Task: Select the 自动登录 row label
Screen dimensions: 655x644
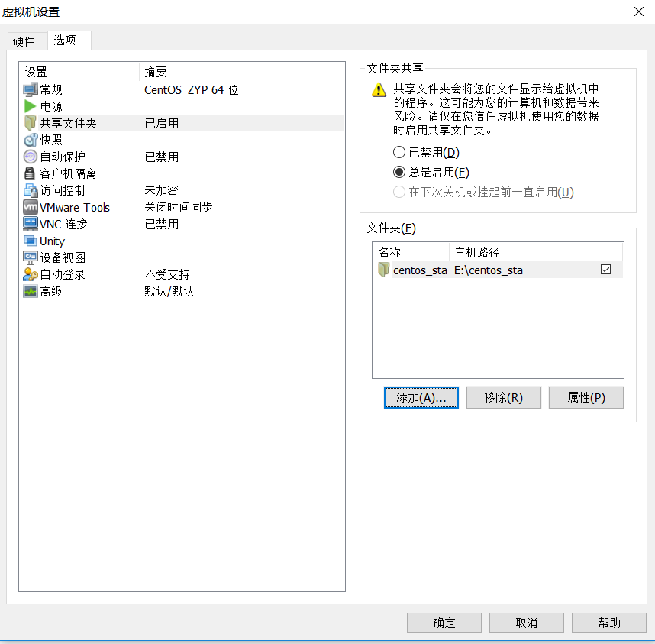Action: (x=63, y=274)
